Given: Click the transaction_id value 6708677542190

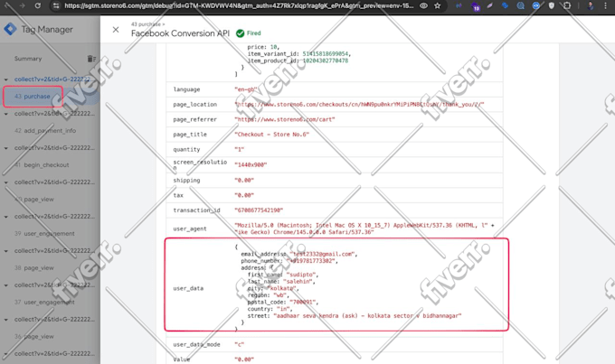Looking at the screenshot, I should click(259, 210).
